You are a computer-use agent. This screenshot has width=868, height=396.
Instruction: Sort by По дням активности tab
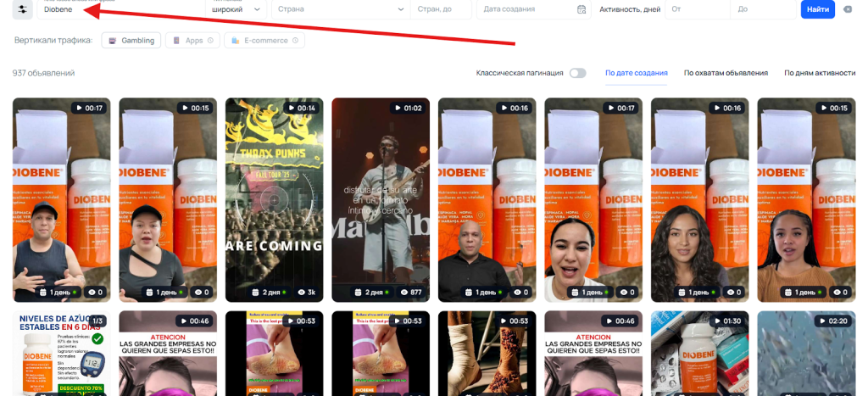click(x=820, y=73)
